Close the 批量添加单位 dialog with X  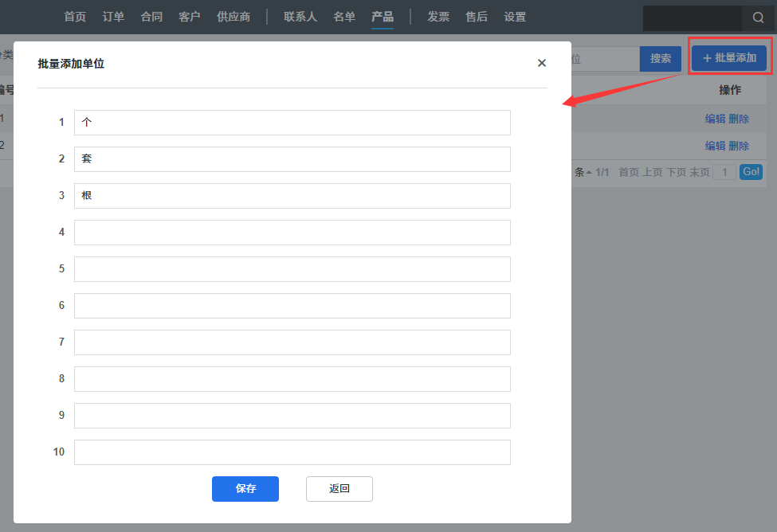point(542,63)
